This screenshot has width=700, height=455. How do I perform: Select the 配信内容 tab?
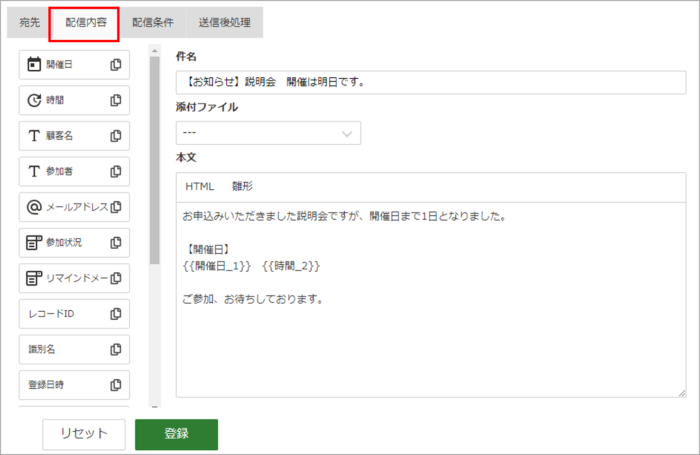pos(86,23)
